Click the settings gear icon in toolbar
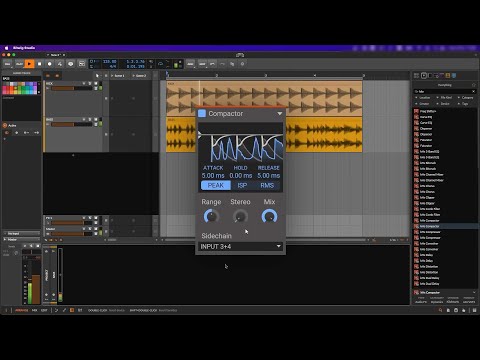 (x=242, y=64)
